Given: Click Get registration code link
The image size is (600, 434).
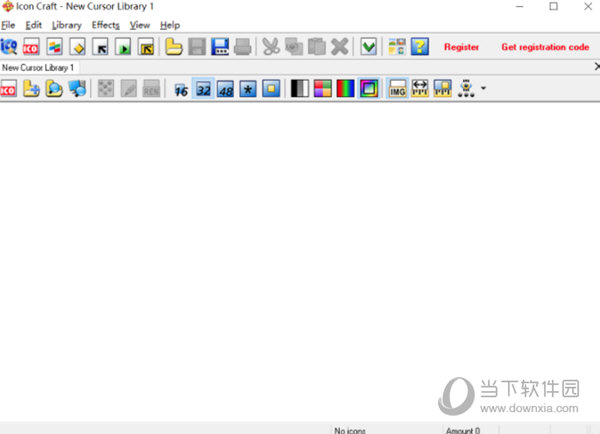Looking at the screenshot, I should 545,47.
